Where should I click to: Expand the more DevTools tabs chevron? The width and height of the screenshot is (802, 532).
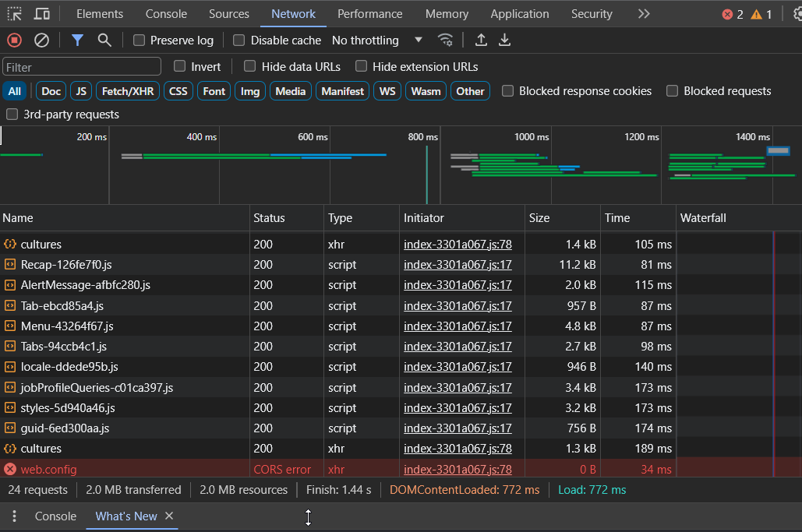click(x=644, y=14)
